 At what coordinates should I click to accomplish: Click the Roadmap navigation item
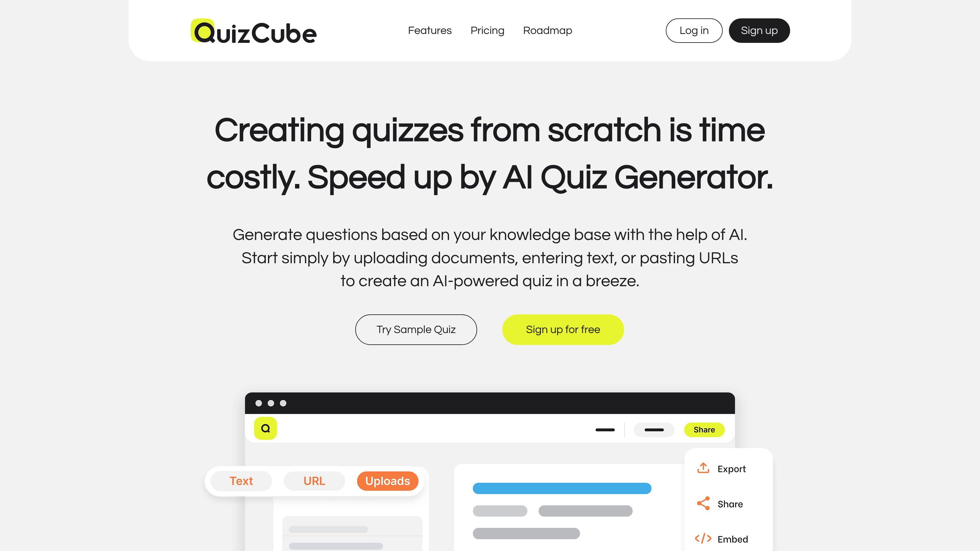click(x=548, y=30)
